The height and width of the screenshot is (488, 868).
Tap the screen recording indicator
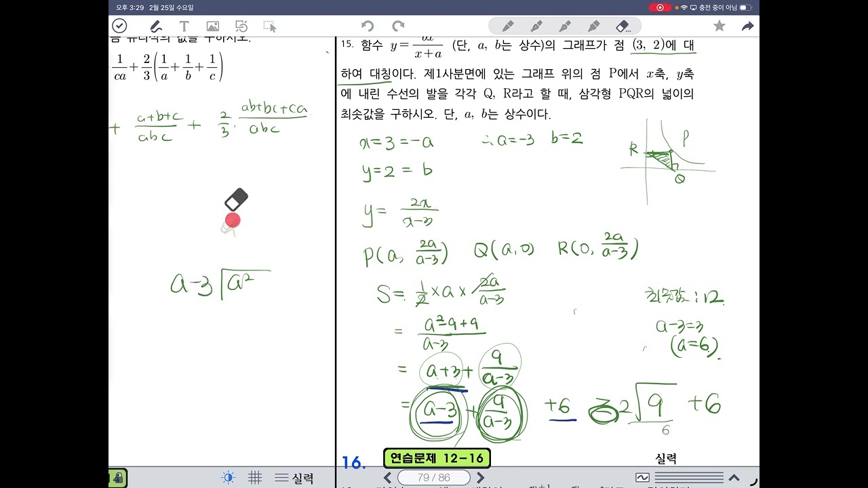tap(660, 7)
